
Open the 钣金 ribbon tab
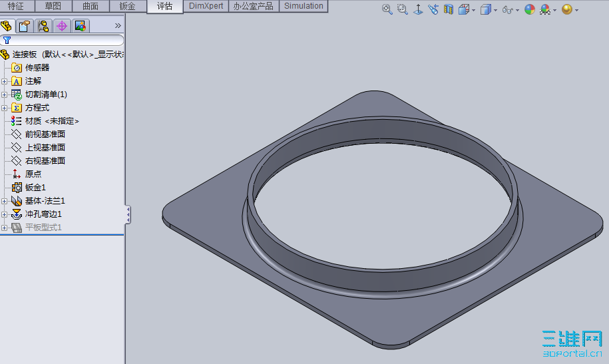[x=128, y=6]
